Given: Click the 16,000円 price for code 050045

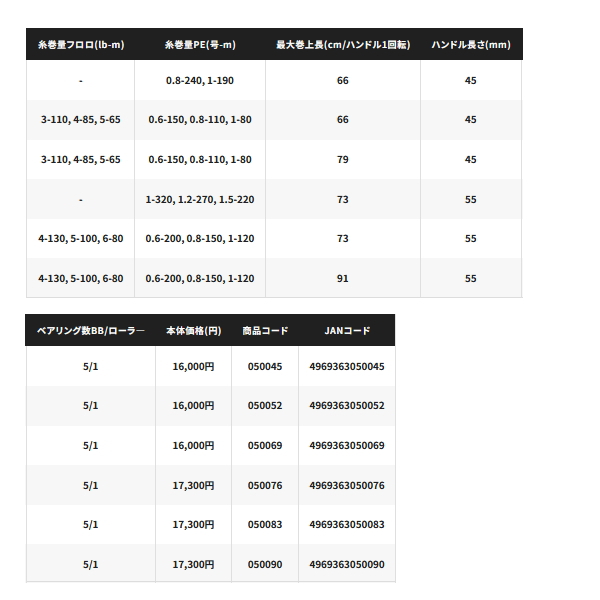Looking at the screenshot, I should [193, 367].
